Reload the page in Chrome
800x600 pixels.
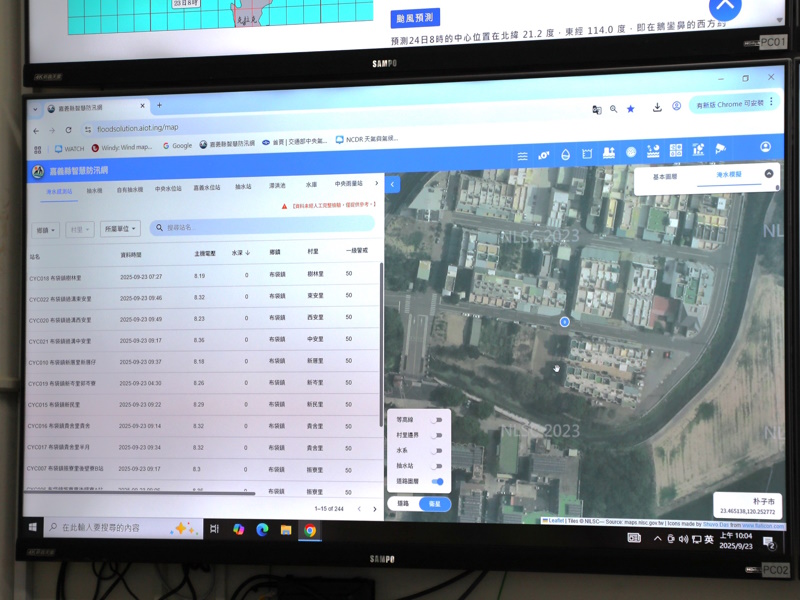[68, 130]
